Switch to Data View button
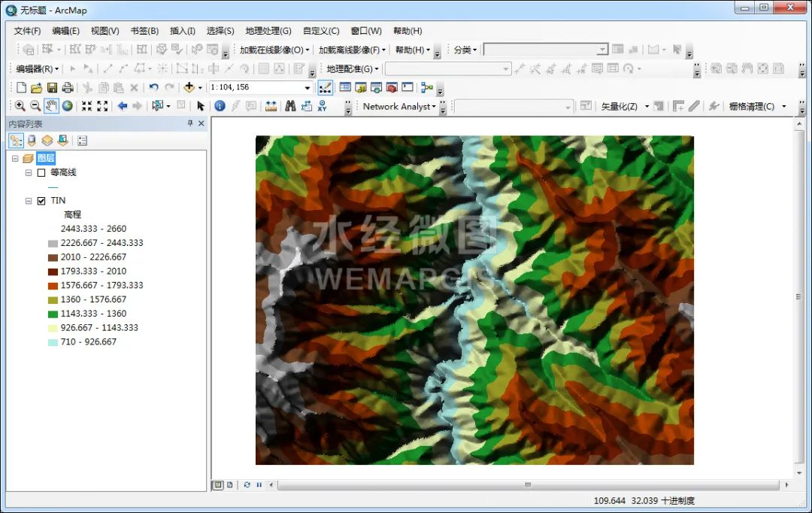This screenshot has height=513, width=812. point(218,485)
